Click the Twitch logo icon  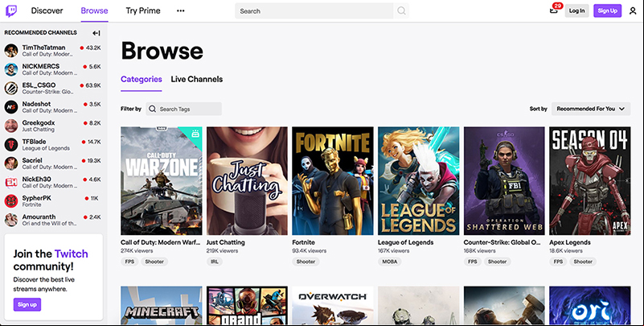point(11,10)
